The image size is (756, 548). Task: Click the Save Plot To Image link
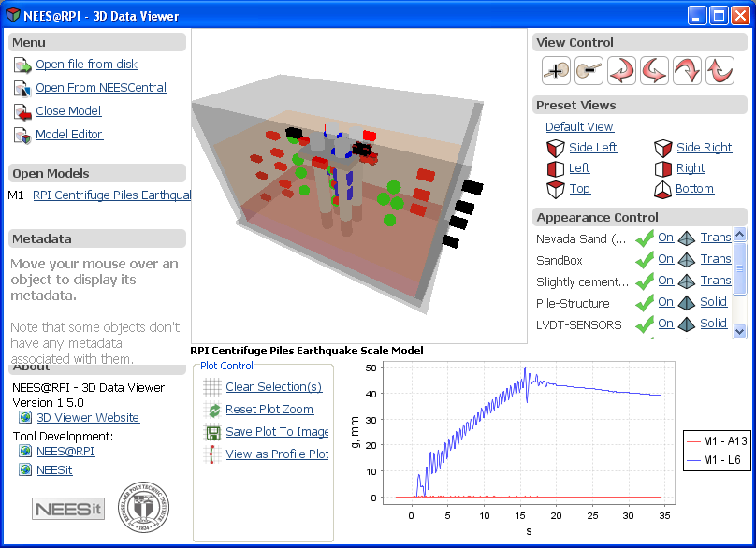277,432
